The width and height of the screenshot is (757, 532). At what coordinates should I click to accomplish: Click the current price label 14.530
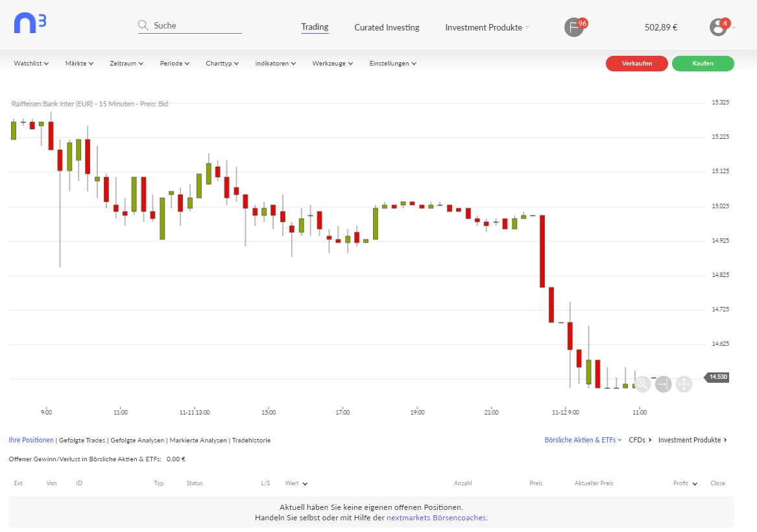[x=717, y=376]
